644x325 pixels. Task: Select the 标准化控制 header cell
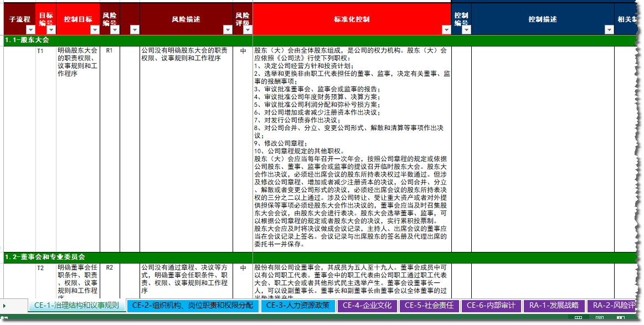[352, 19]
